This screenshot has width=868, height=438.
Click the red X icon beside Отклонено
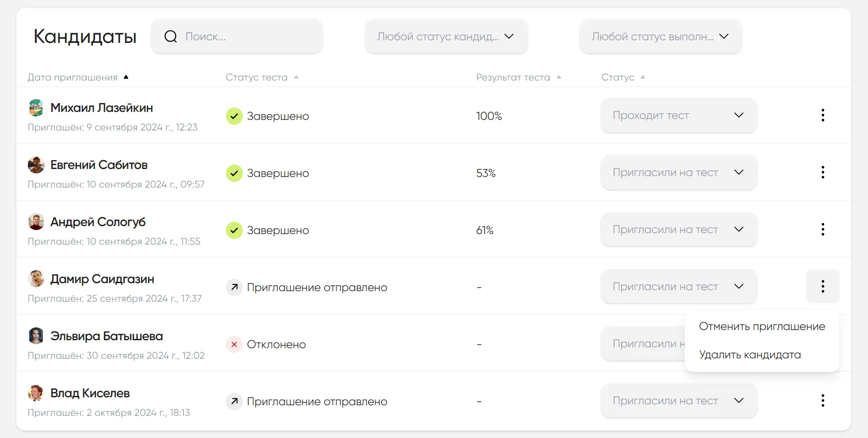(x=234, y=344)
